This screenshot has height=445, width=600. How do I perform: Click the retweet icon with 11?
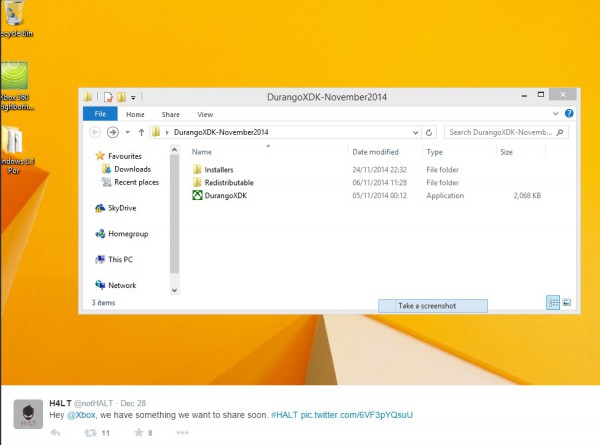[91, 433]
